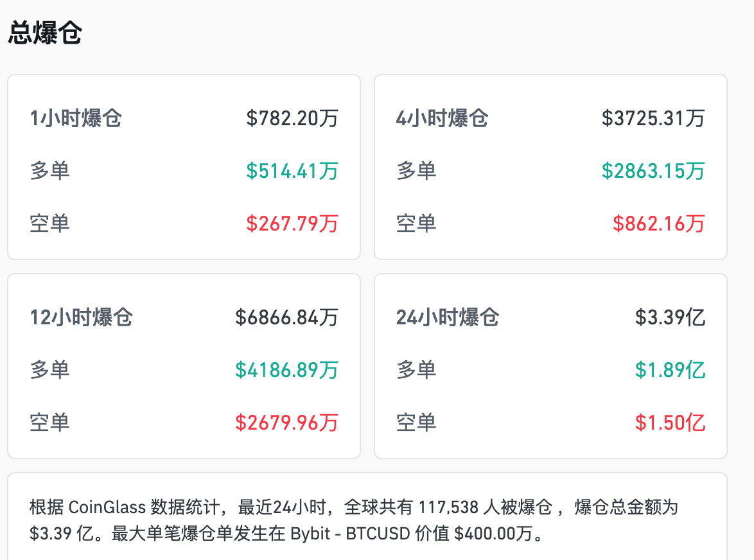Select the 12小时爆仓 card title
This screenshot has height=560, width=754.
(82, 317)
